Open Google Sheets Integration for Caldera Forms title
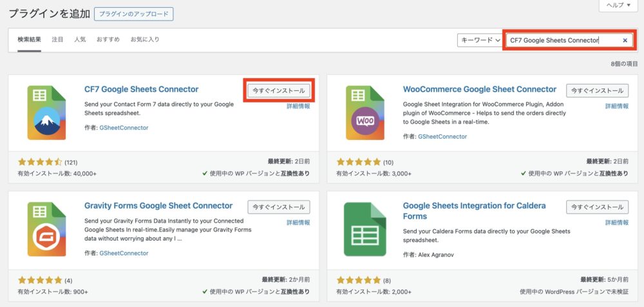This screenshot has height=307, width=644. click(x=475, y=211)
